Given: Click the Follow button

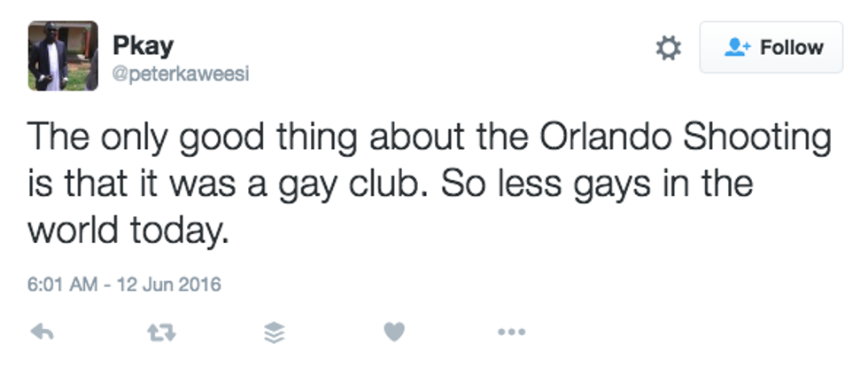Looking at the screenshot, I should (x=771, y=48).
